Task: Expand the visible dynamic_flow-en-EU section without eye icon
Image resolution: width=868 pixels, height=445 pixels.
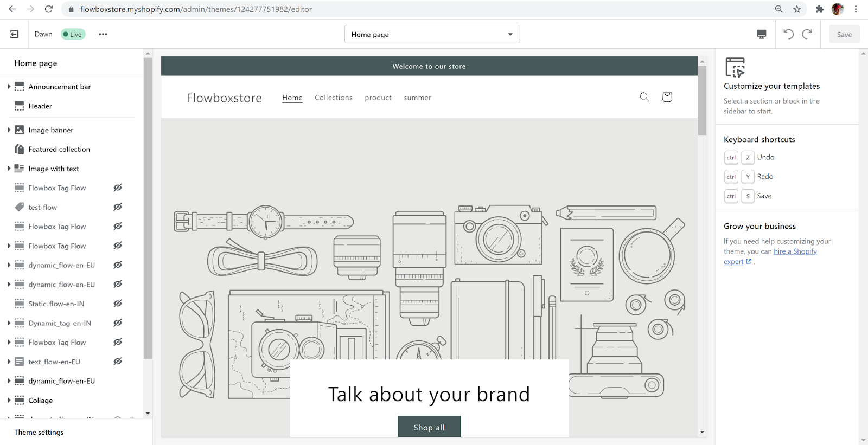Action: 9,381
